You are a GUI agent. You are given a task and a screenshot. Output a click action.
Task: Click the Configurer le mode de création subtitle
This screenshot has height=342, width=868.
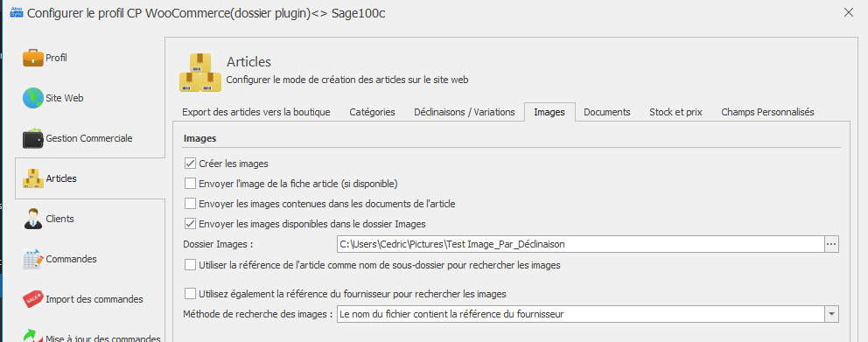coord(347,80)
